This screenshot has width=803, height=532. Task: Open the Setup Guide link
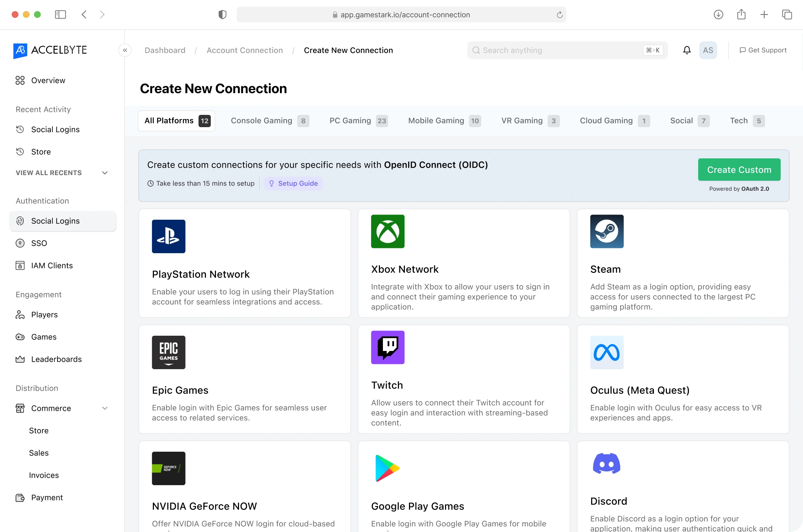click(x=293, y=183)
